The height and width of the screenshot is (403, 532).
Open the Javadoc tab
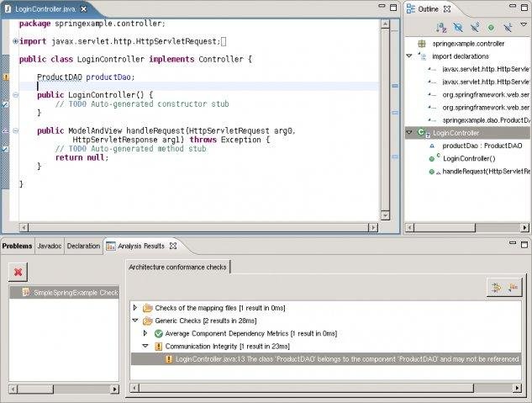pos(50,246)
